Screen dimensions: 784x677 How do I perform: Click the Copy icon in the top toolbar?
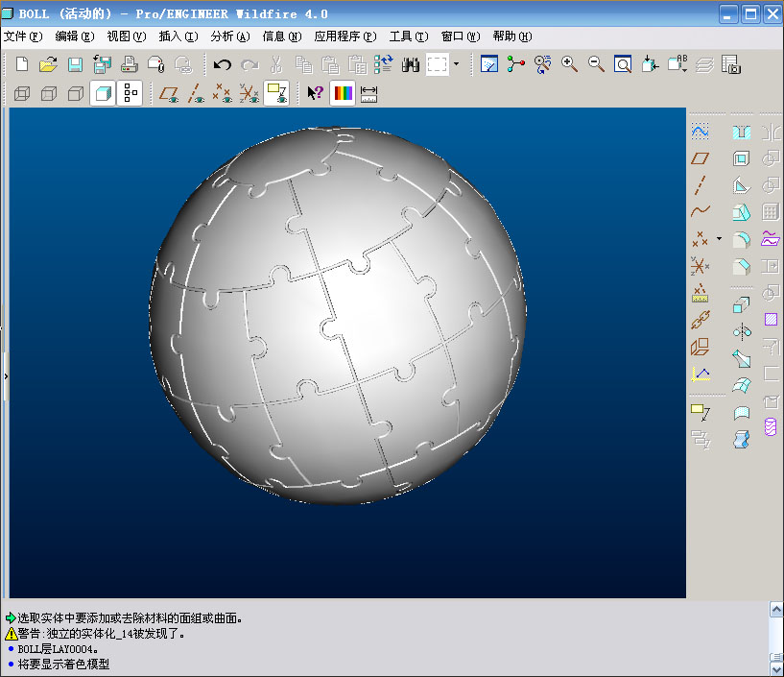[303, 64]
